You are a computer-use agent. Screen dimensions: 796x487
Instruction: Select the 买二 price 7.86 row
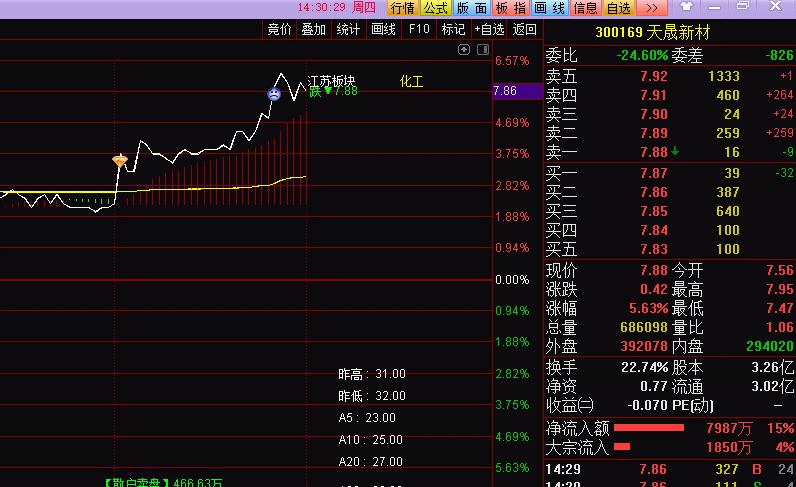coord(670,192)
